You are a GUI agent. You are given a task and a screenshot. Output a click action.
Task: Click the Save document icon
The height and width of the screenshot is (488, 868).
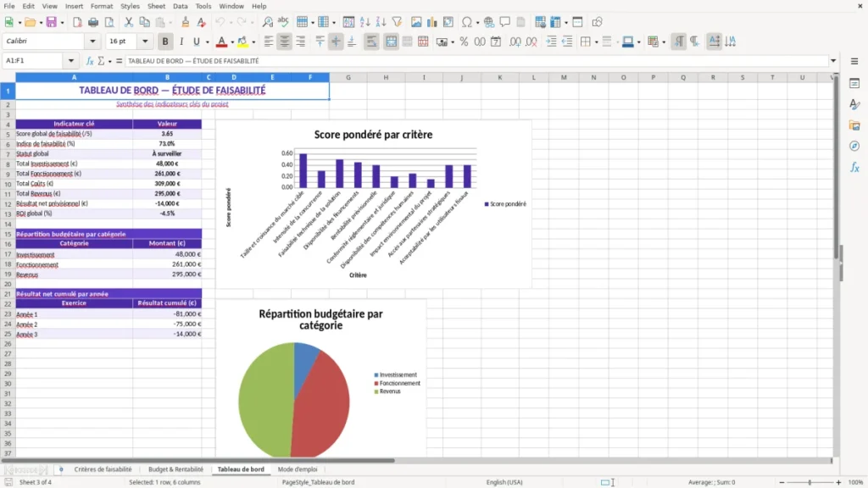[x=52, y=22]
